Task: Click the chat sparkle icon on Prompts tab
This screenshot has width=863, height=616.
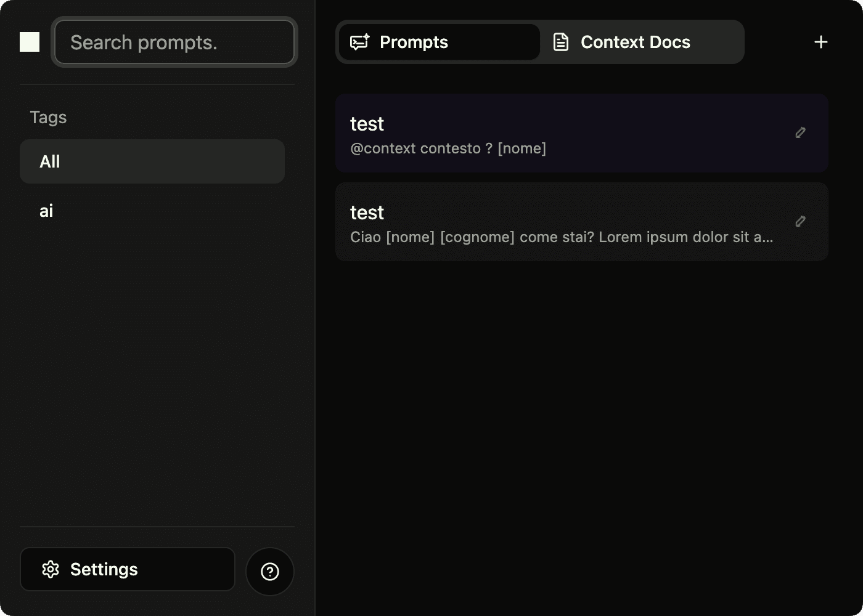Action: pos(360,42)
